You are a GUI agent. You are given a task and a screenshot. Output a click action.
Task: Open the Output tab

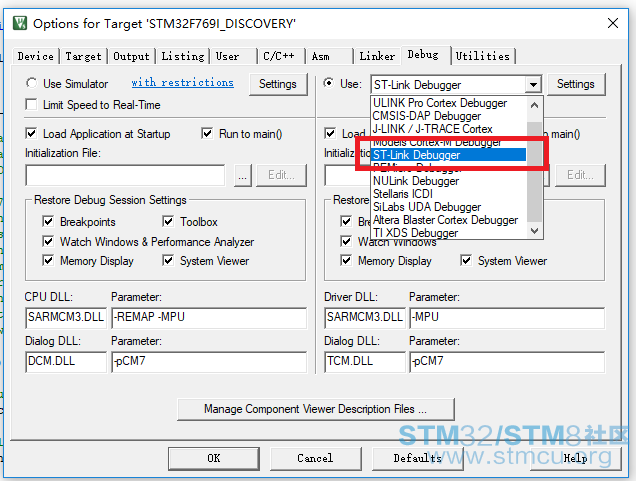[x=131, y=56]
